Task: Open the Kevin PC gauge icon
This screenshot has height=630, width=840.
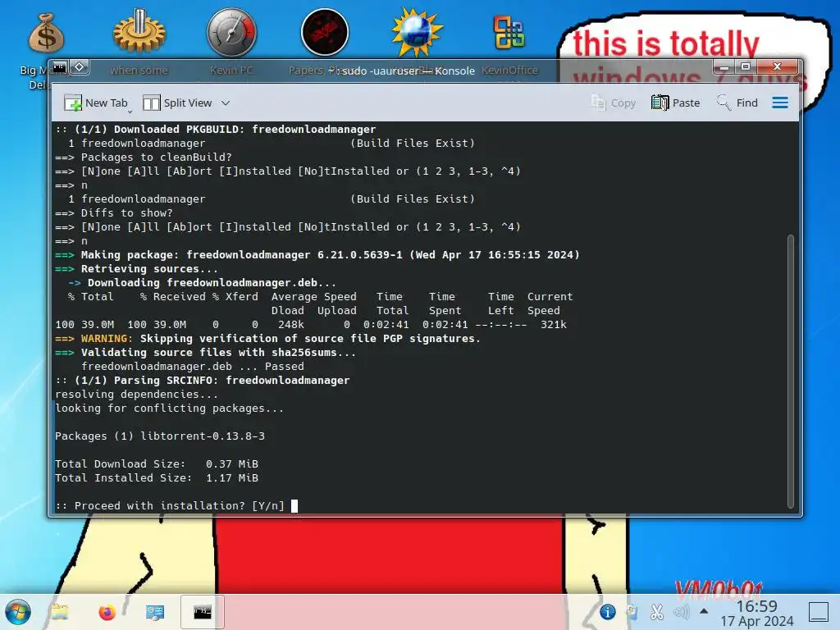Action: click(231, 33)
